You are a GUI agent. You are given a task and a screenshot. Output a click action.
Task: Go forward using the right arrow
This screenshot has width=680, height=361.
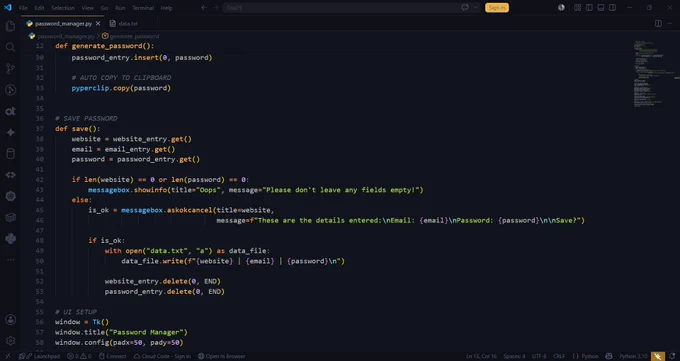(x=216, y=7)
